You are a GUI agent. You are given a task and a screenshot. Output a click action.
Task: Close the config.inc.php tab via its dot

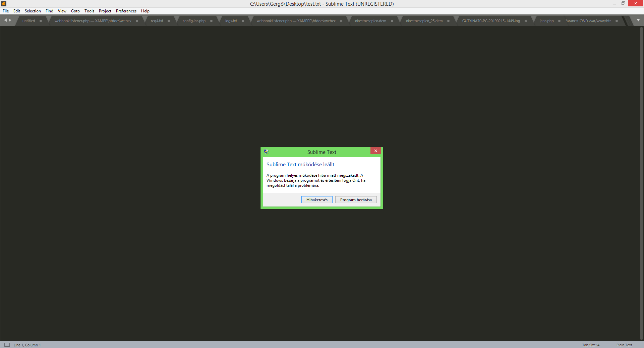(211, 21)
